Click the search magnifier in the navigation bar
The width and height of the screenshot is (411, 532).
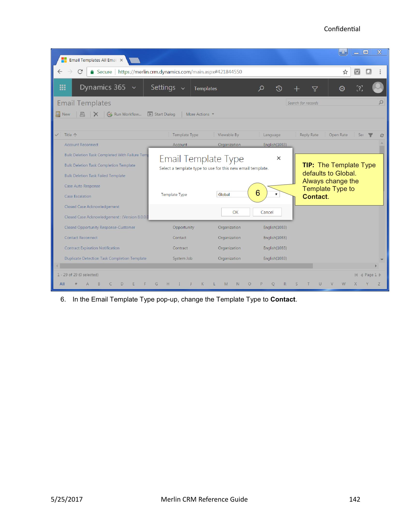(x=261, y=89)
